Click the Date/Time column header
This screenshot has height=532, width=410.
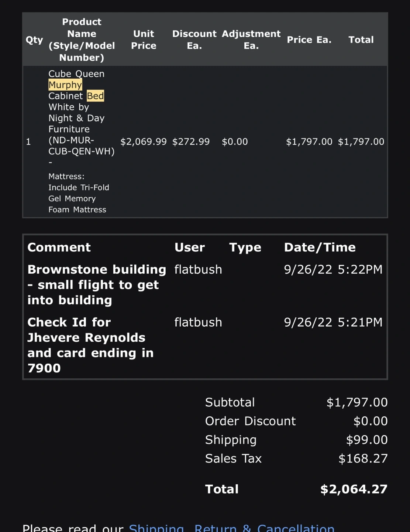(320, 248)
